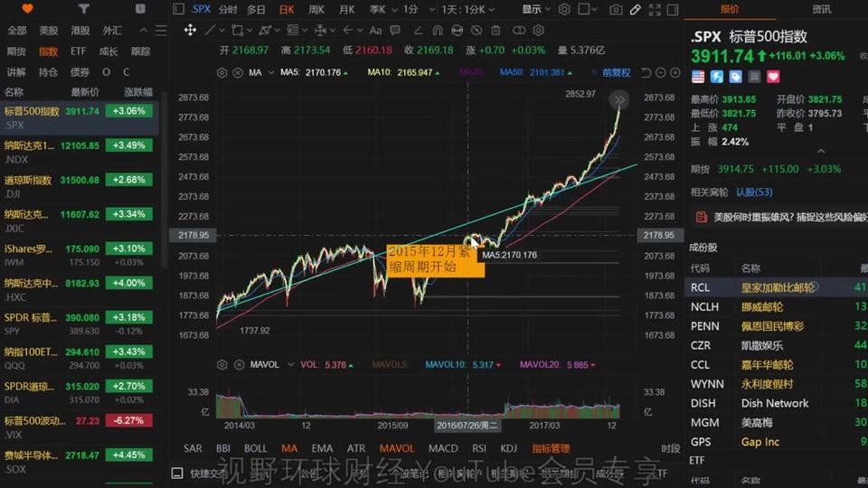Toggle the RSI indicator

click(479, 448)
